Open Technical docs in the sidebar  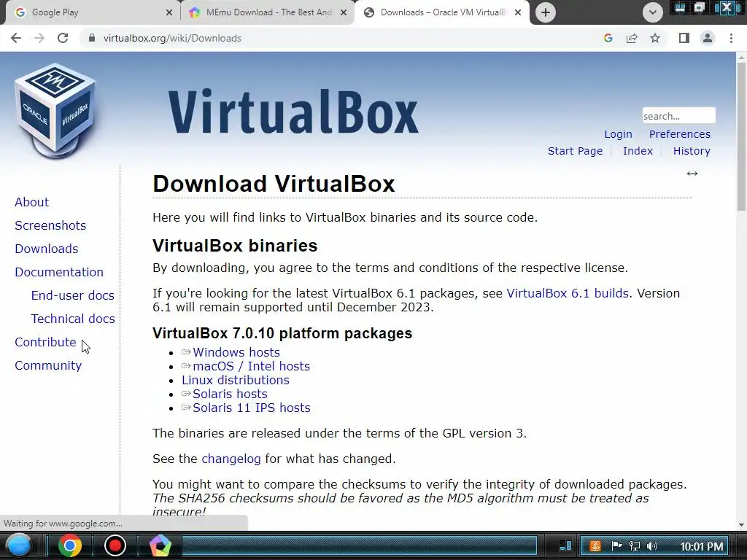point(73,319)
